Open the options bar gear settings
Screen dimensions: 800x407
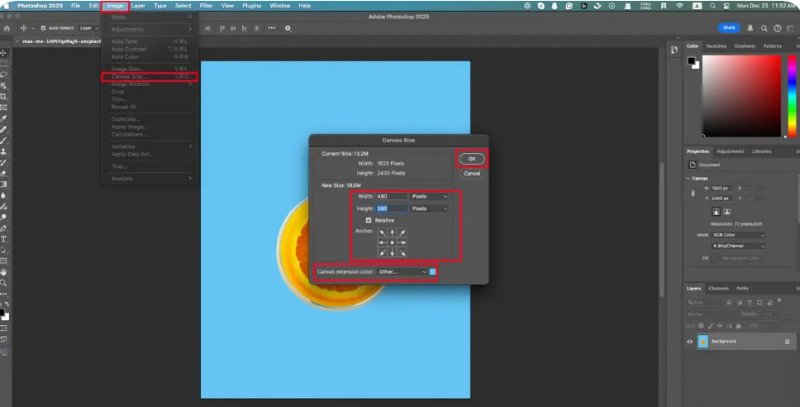(x=288, y=29)
